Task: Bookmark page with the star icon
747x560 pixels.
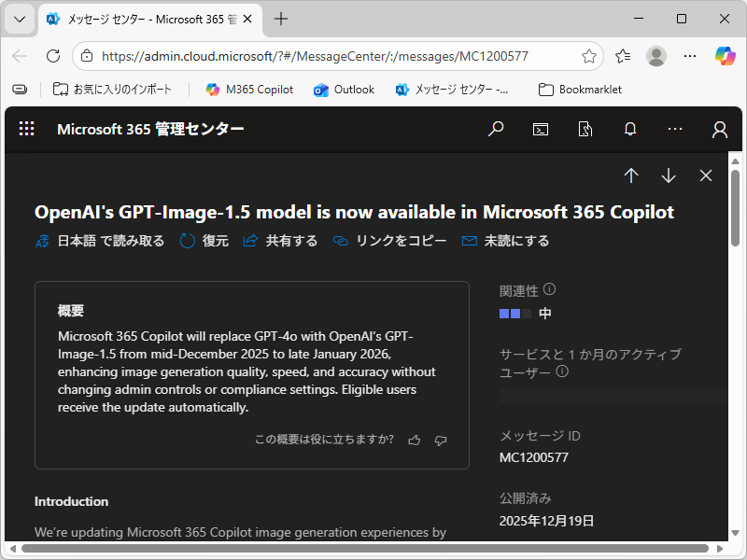Action: (x=589, y=56)
